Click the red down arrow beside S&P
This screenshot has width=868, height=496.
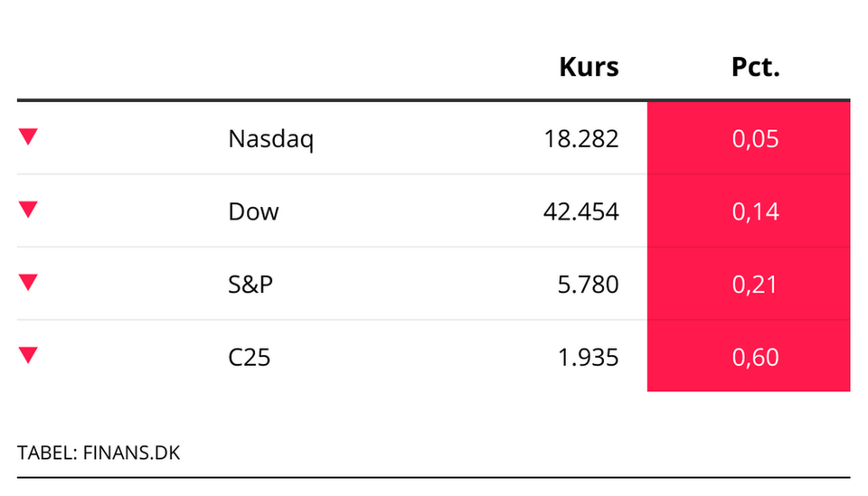[x=28, y=283]
